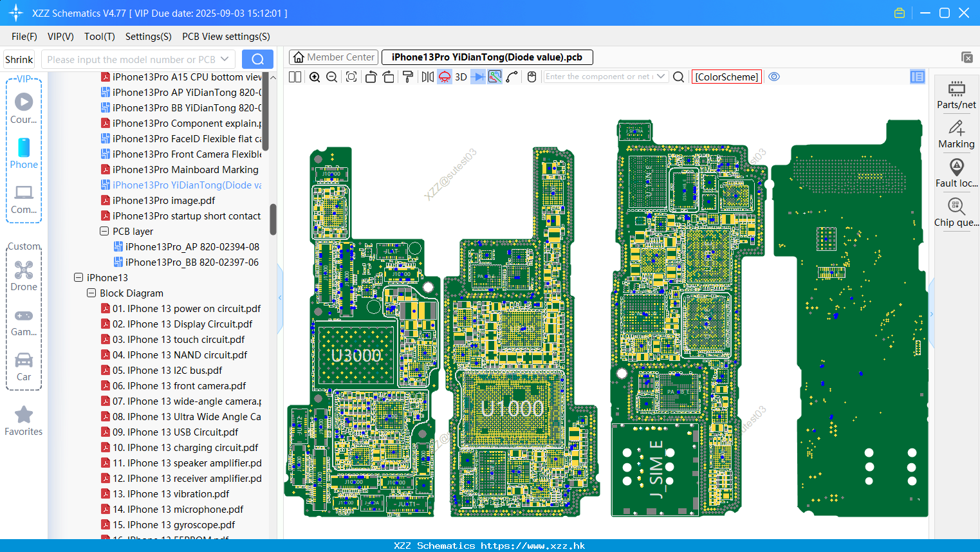Collapse the PCB layer tree node
This screenshot has height=552, width=980.
click(x=104, y=231)
